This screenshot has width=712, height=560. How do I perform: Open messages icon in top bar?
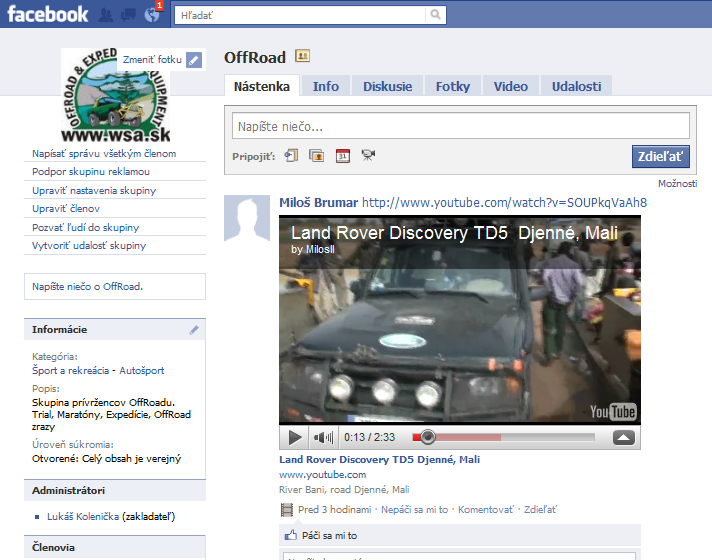(128, 15)
